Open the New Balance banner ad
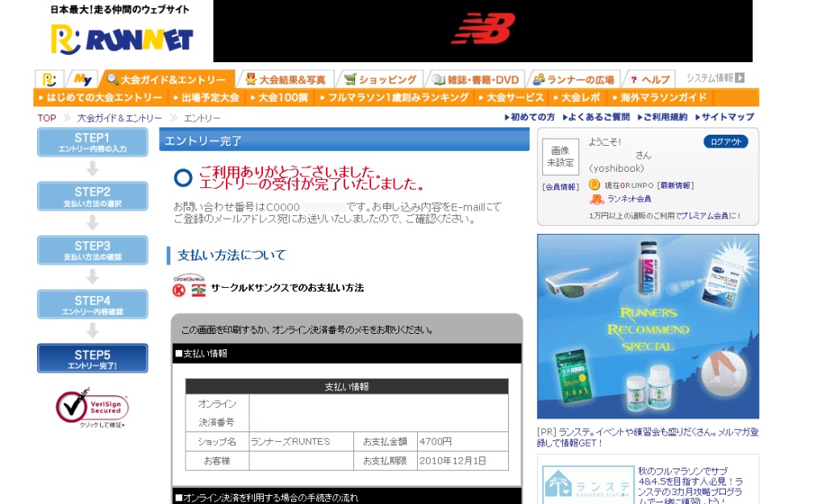Viewport: 826px width, 504px height. (482, 31)
